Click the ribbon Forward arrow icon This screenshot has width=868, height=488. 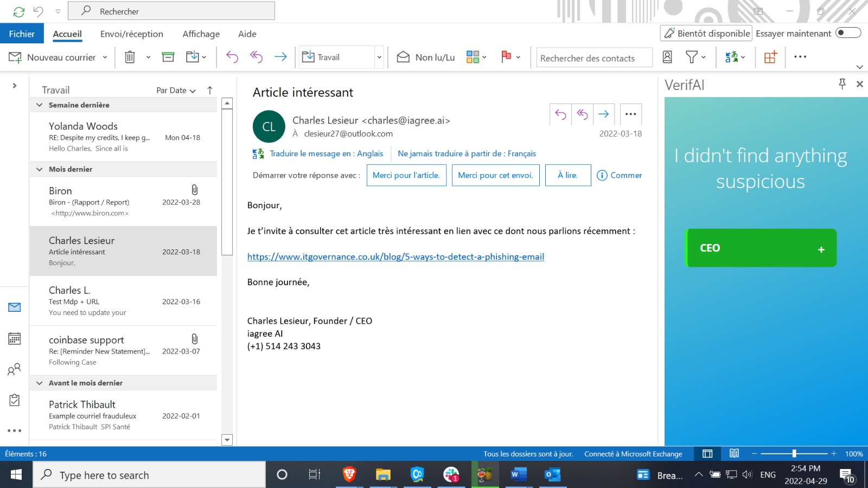point(280,57)
